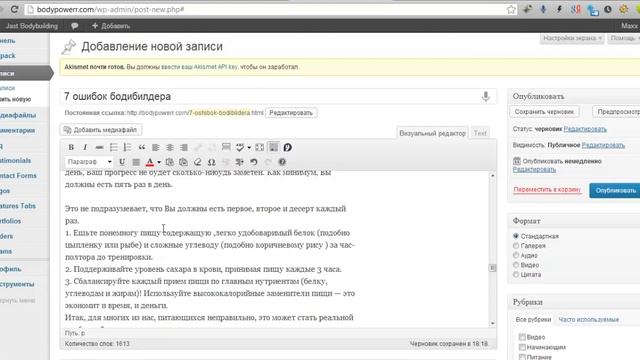
Task: Edit permalink with Редактировать button
Action: [291, 113]
